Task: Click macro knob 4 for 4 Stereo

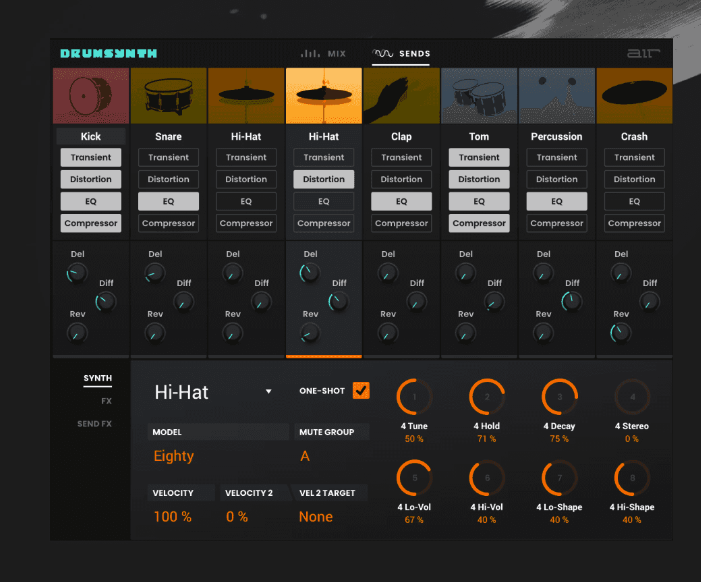Action: pos(632,397)
